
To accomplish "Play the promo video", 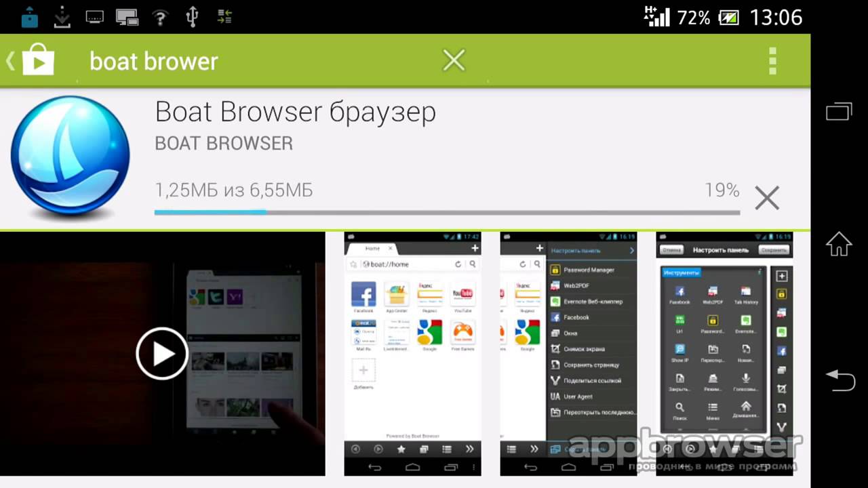I will (161, 353).
